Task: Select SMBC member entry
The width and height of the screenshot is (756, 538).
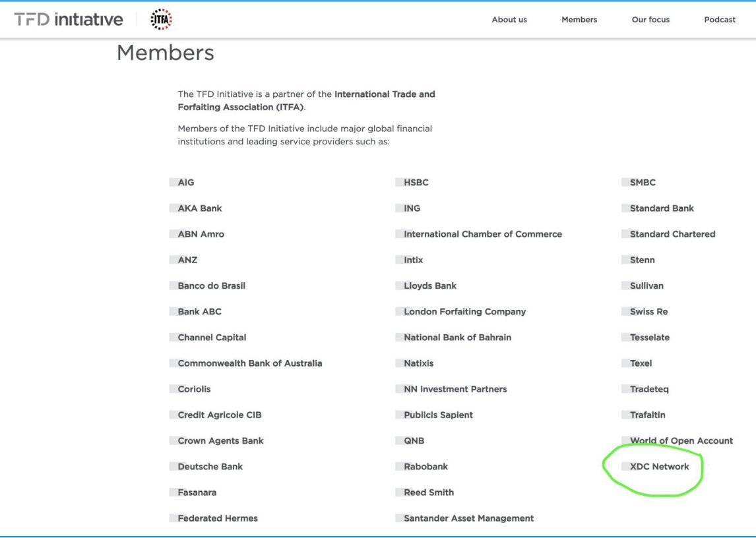Action: [643, 182]
